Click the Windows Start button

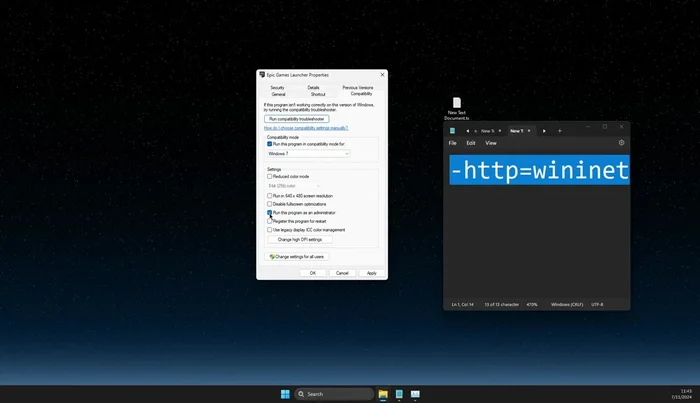285,394
